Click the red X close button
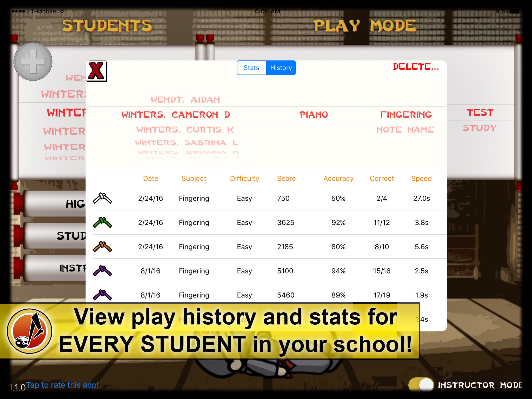Viewport: 532px width, 399px height. click(97, 71)
